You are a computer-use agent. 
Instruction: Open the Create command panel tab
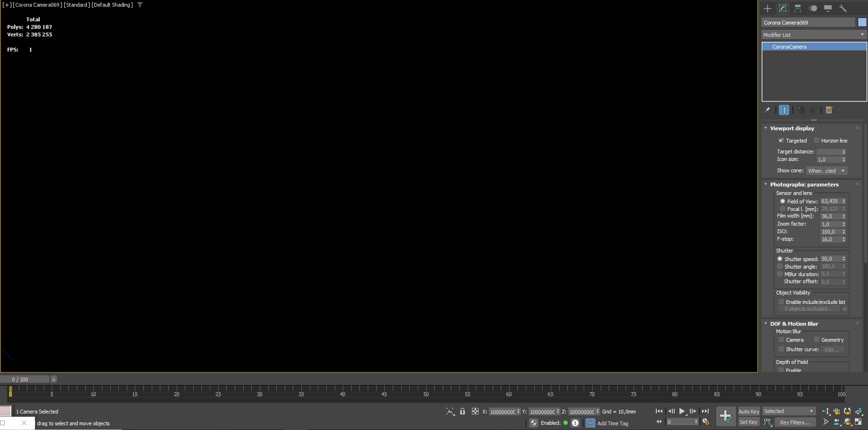pos(768,8)
